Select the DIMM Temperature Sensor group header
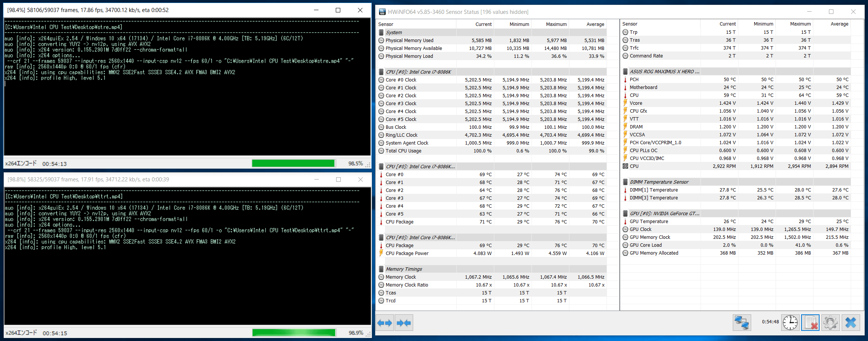Image resolution: width=868 pixels, height=341 pixels. [736, 182]
